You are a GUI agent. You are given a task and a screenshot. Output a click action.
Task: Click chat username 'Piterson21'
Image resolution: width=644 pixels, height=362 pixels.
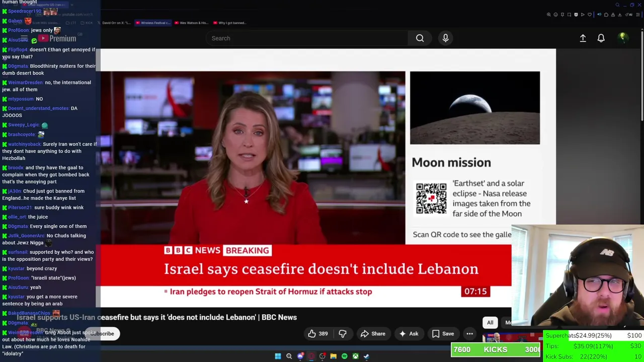point(20,208)
